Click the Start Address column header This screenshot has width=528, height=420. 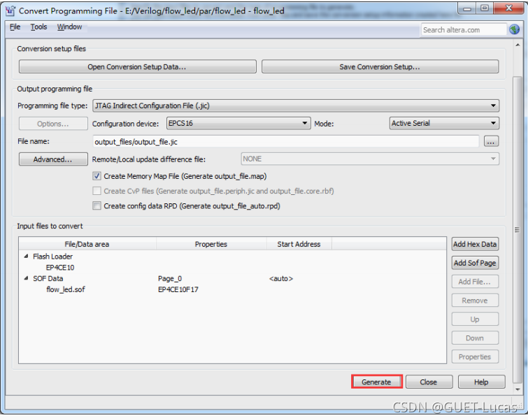299,244
